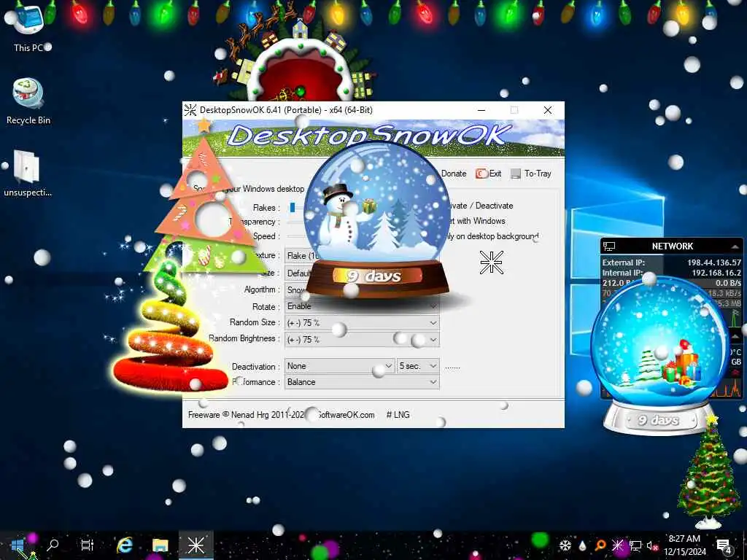
Task: Open the Rotate Enable dropdown
Action: pyautogui.click(x=362, y=306)
